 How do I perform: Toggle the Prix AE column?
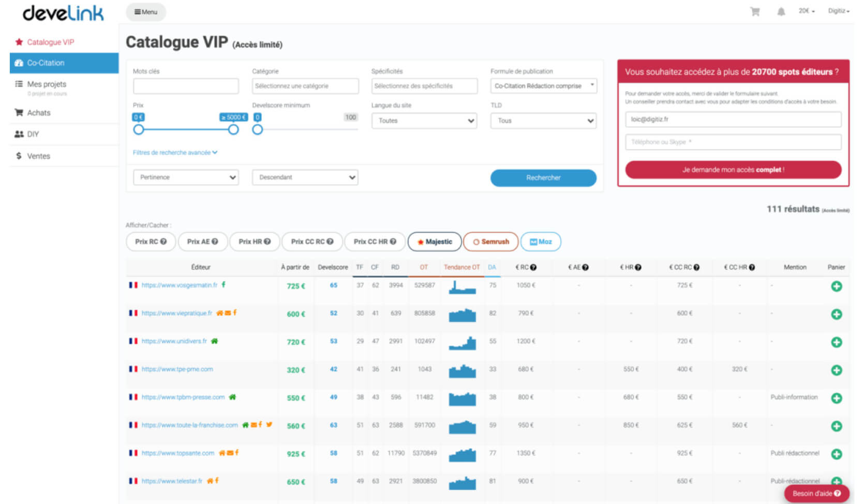pyautogui.click(x=202, y=241)
